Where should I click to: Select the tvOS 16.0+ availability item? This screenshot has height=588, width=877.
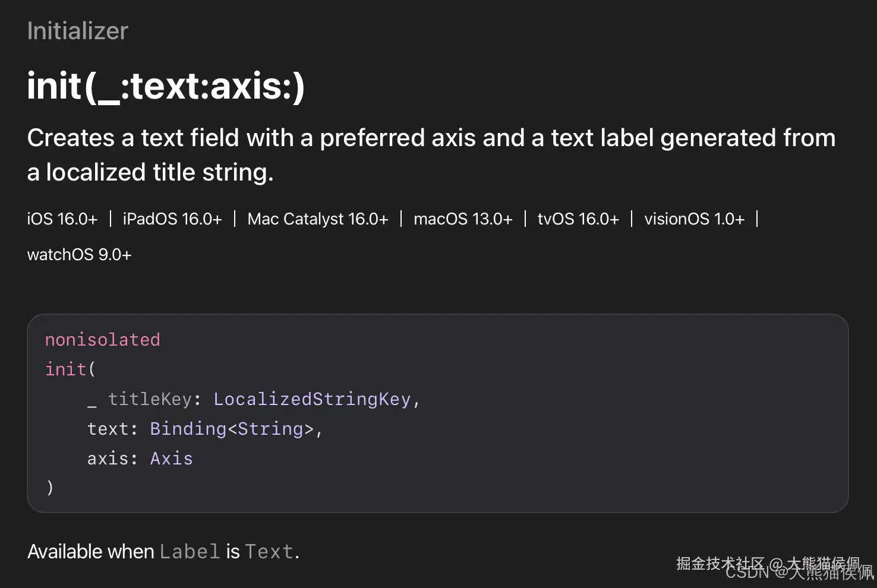click(x=578, y=219)
